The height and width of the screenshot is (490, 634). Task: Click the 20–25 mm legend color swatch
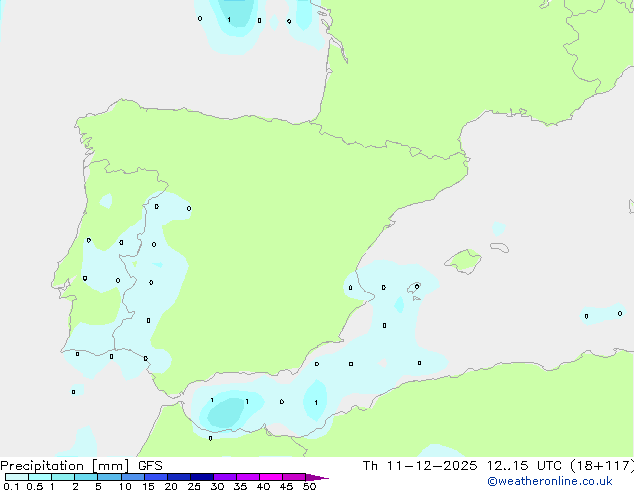pos(179,477)
